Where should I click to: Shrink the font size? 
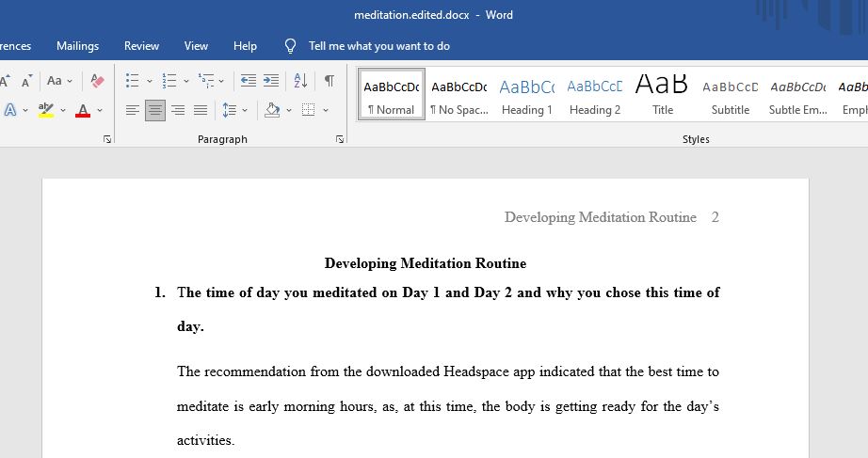[26, 81]
